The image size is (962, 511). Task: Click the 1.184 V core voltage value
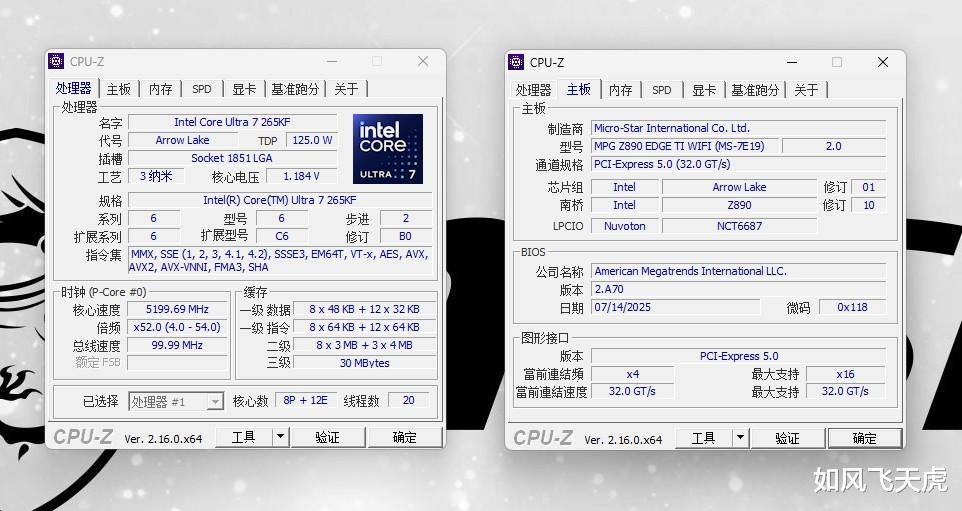point(301,176)
